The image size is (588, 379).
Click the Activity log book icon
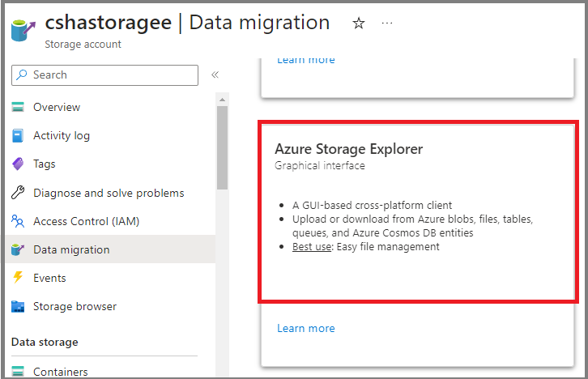18,135
